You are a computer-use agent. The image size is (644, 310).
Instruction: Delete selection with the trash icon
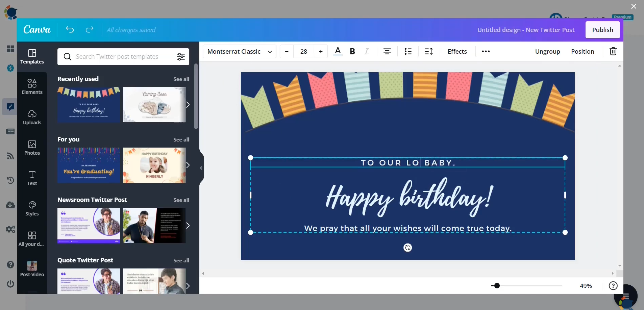pyautogui.click(x=613, y=51)
